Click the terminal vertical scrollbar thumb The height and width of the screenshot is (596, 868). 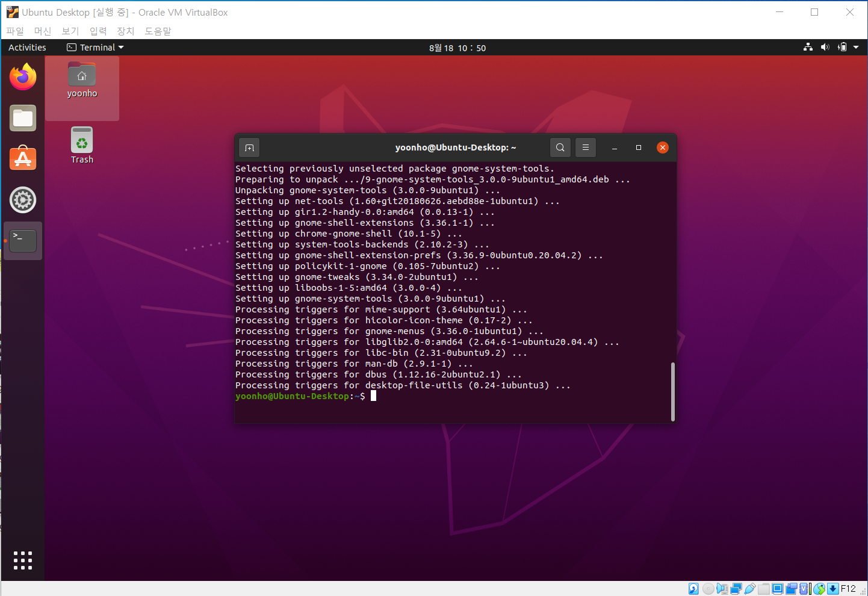tap(672, 392)
